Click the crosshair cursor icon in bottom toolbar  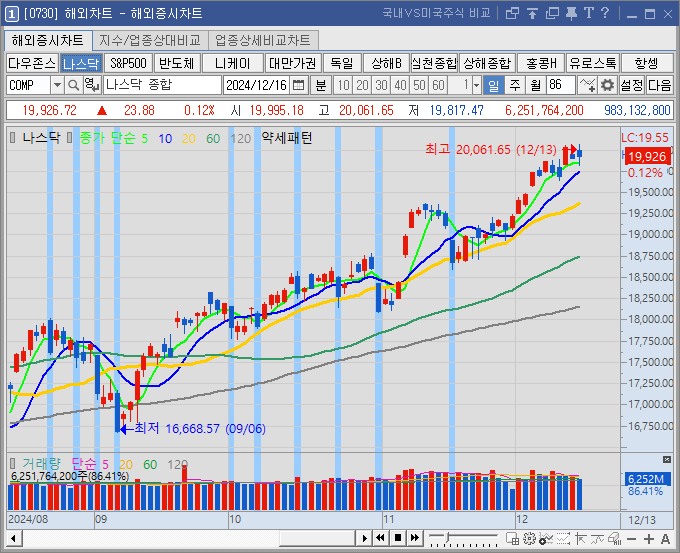[x=581, y=539]
